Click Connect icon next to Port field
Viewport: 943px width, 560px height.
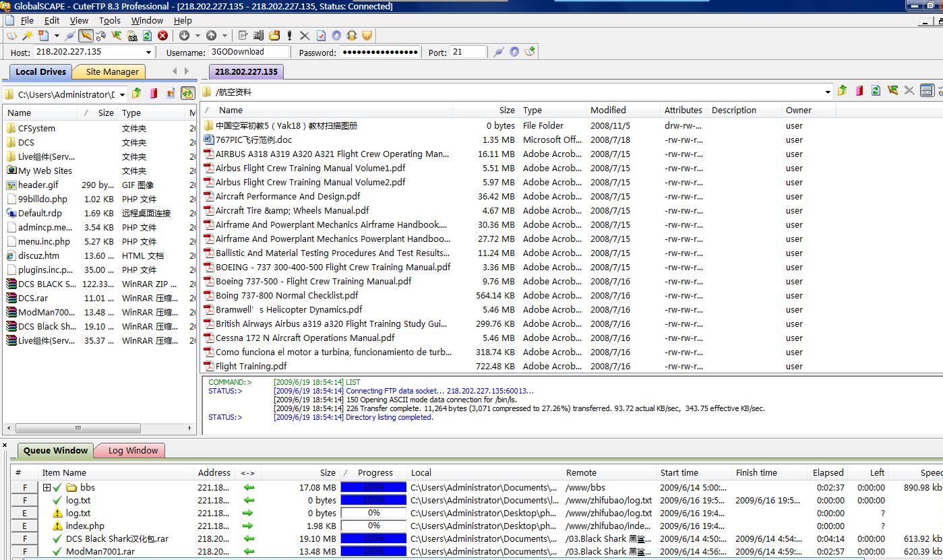(x=498, y=52)
